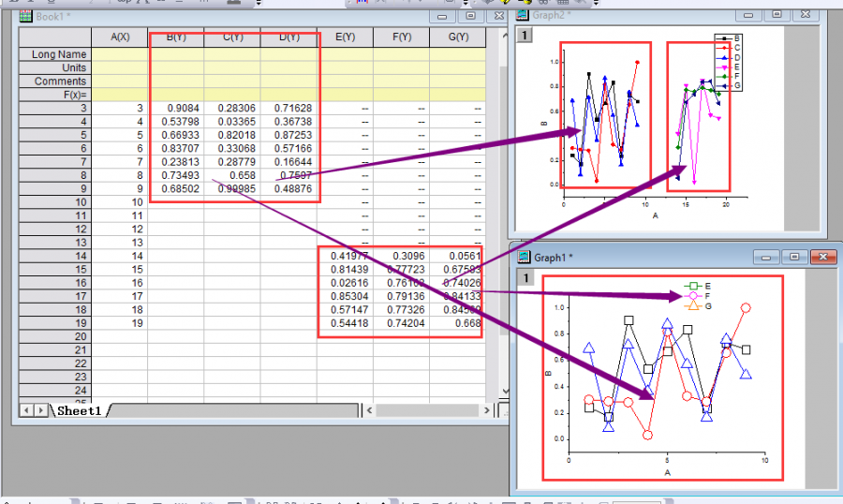Screen dimensions: 843x504
Task: Click previous sheet arrow beside Sheet1 tab
Action: 26,410
